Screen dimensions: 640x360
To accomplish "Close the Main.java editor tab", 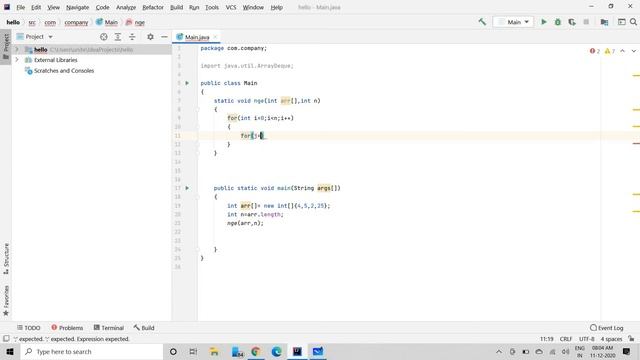I will 215,37.
